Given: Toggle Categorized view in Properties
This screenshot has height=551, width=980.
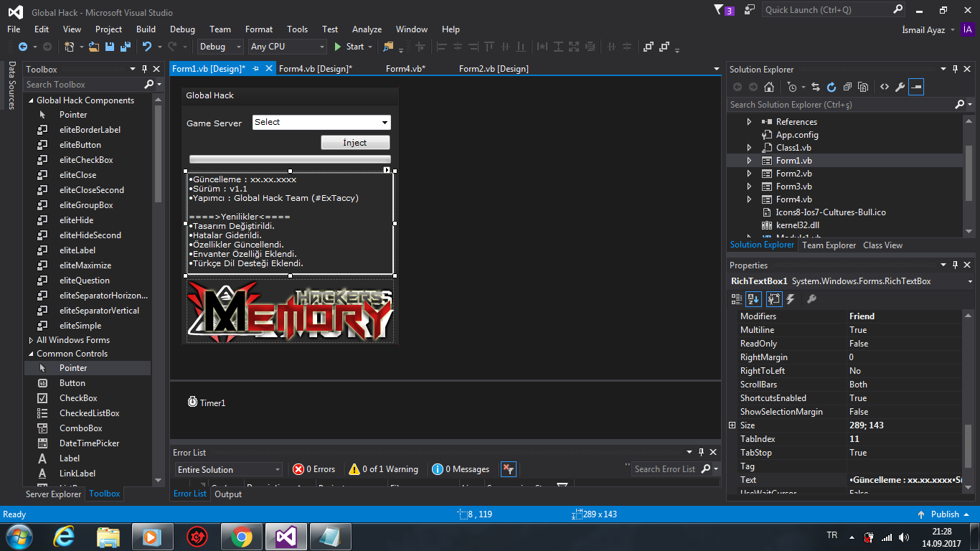Looking at the screenshot, I should pos(736,299).
